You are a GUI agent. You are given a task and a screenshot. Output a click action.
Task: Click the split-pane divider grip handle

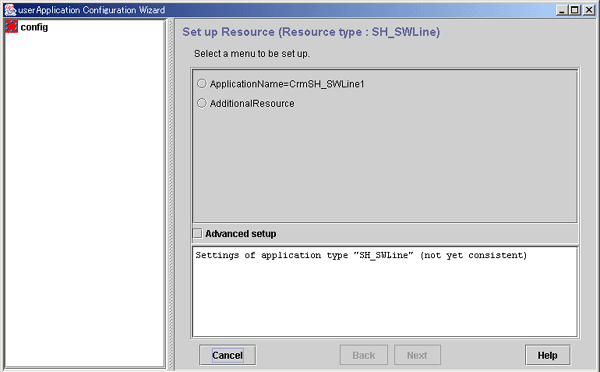[171, 194]
